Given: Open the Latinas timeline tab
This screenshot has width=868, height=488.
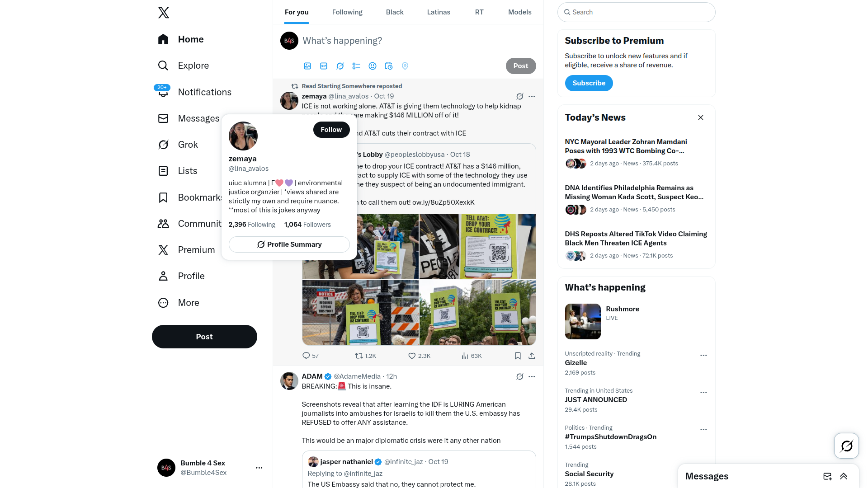Looking at the screenshot, I should [x=439, y=12].
